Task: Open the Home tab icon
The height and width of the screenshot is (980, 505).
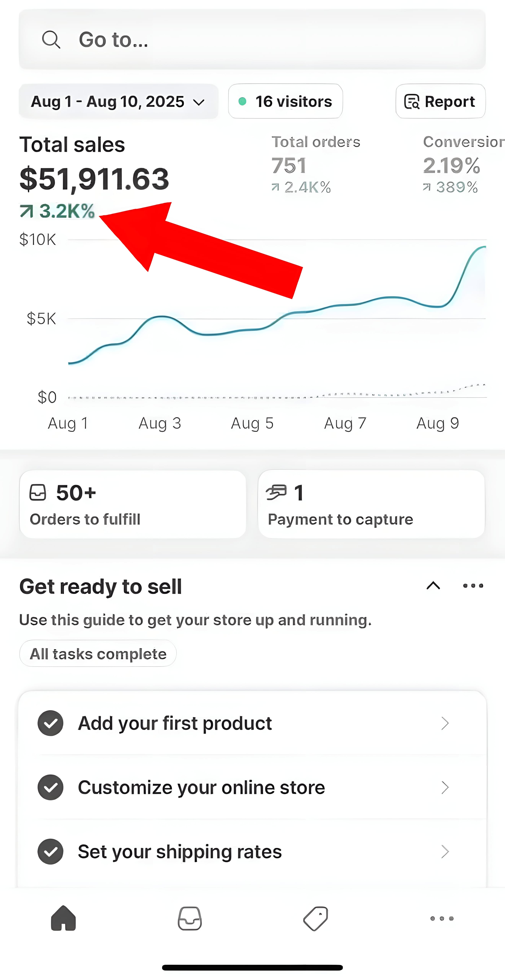Action: (64, 918)
